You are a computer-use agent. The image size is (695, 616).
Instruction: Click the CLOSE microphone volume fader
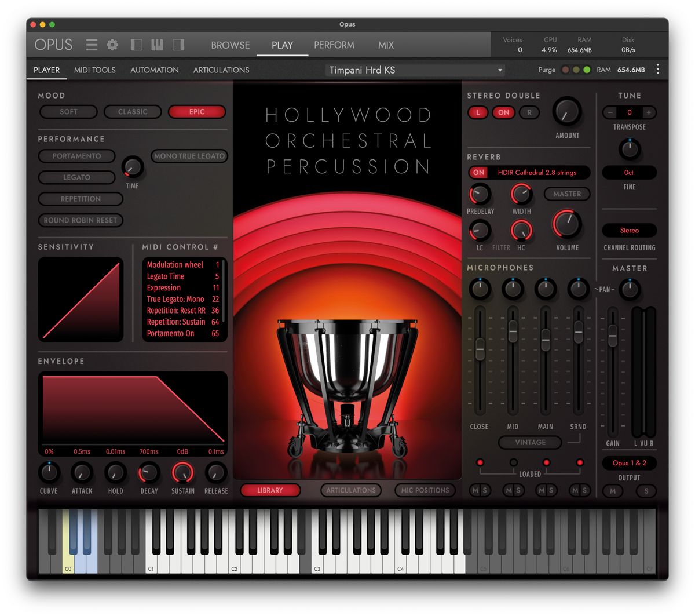coord(480,349)
